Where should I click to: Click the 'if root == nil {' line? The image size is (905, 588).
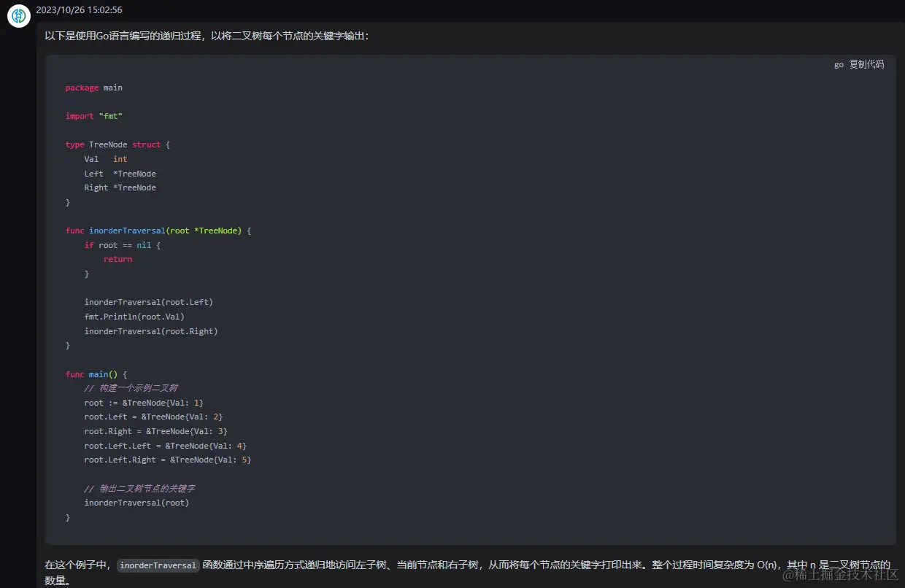[x=122, y=245]
